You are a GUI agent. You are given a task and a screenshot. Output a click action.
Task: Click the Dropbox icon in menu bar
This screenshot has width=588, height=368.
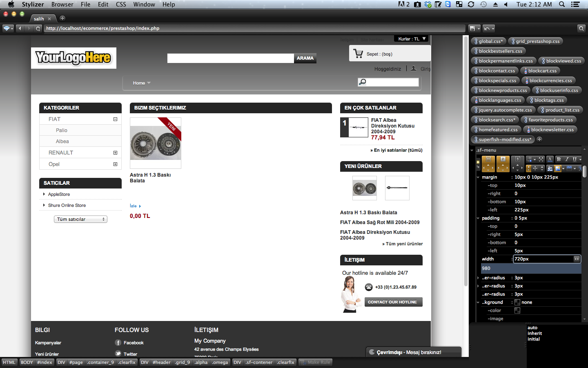point(428,4)
